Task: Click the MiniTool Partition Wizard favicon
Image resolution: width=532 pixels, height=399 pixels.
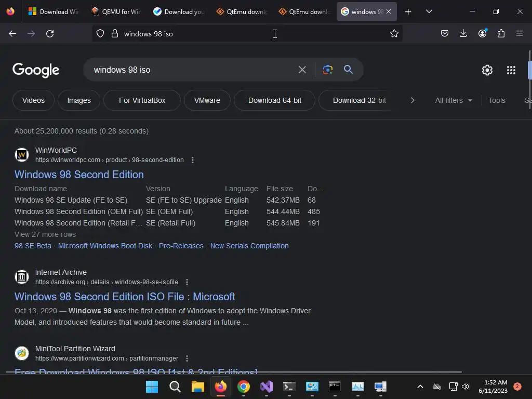Action: (x=22, y=353)
